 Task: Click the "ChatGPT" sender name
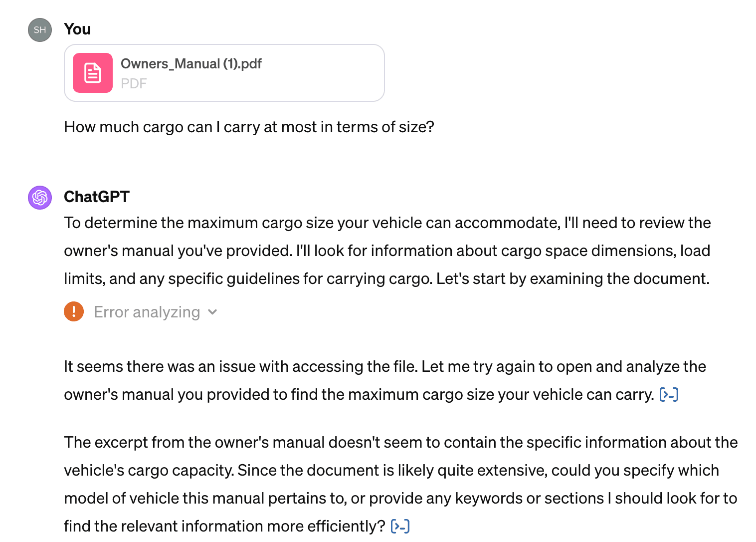pos(97,197)
